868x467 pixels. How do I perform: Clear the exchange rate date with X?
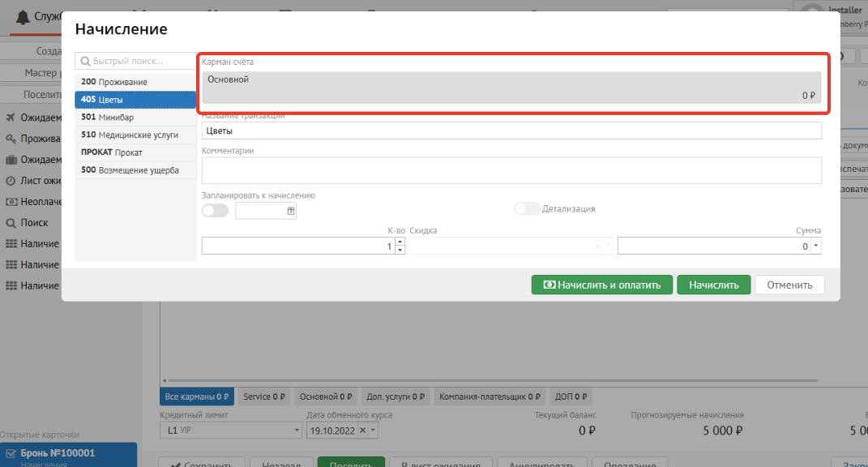click(362, 431)
